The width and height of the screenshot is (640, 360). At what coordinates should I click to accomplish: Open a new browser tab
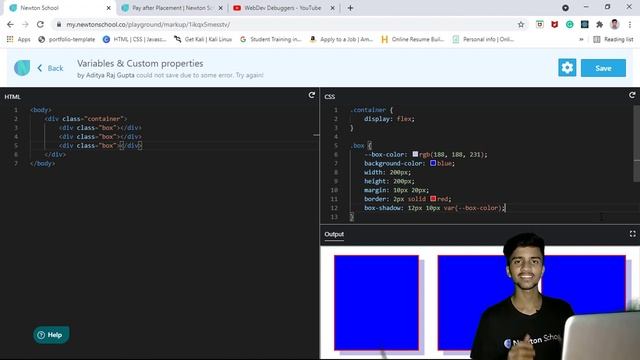pos(350,8)
